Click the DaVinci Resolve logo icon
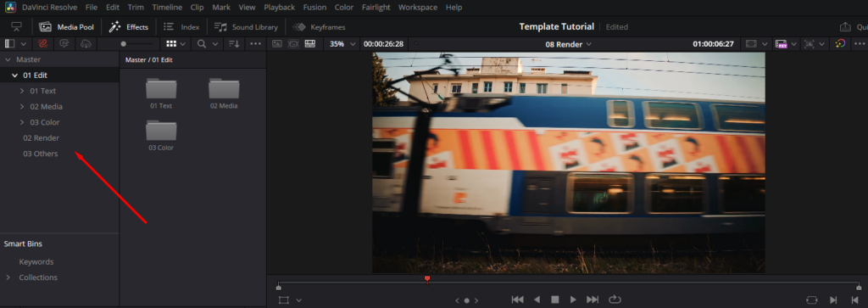 coord(10,7)
